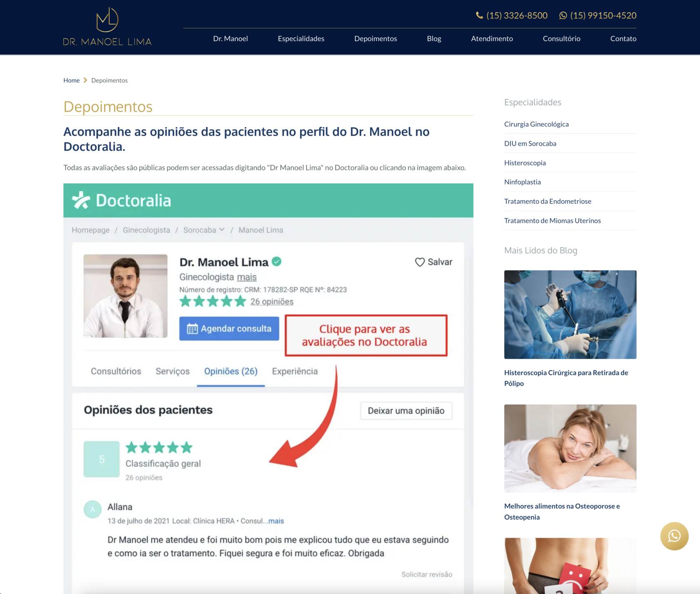
Task: Click the Dr. Manoel Lima logo
Action: [107, 26]
